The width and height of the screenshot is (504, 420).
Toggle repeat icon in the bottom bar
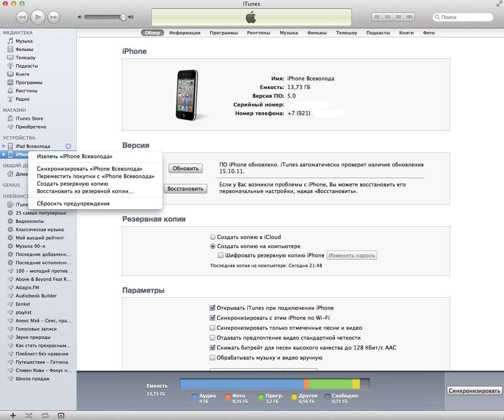pos(45,415)
